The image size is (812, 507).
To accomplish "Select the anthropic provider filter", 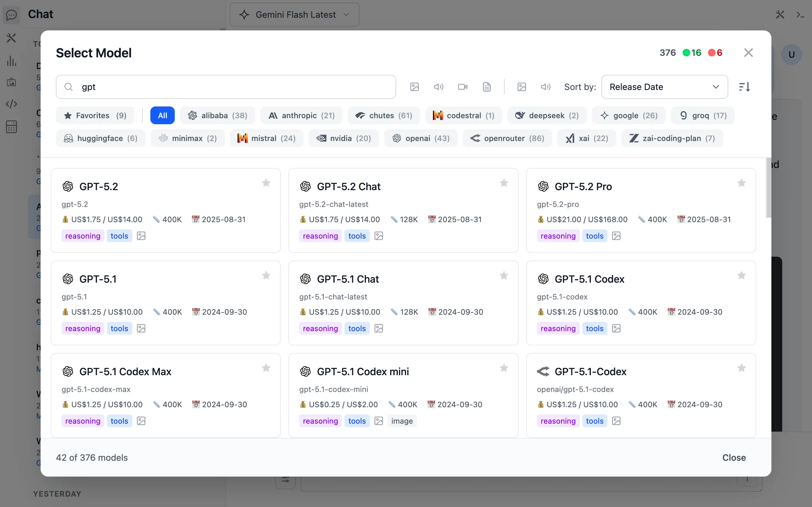I will pos(301,115).
